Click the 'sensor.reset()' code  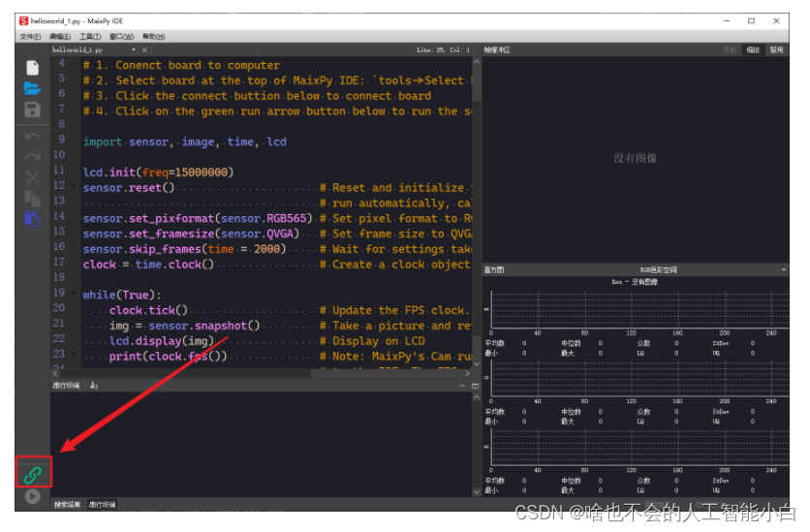[x=129, y=188]
